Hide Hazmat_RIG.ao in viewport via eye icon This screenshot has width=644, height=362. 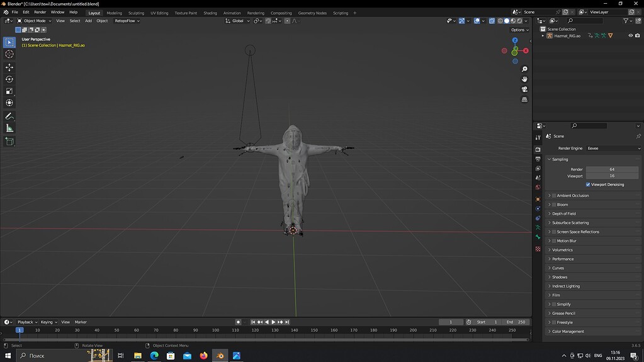coord(630,36)
